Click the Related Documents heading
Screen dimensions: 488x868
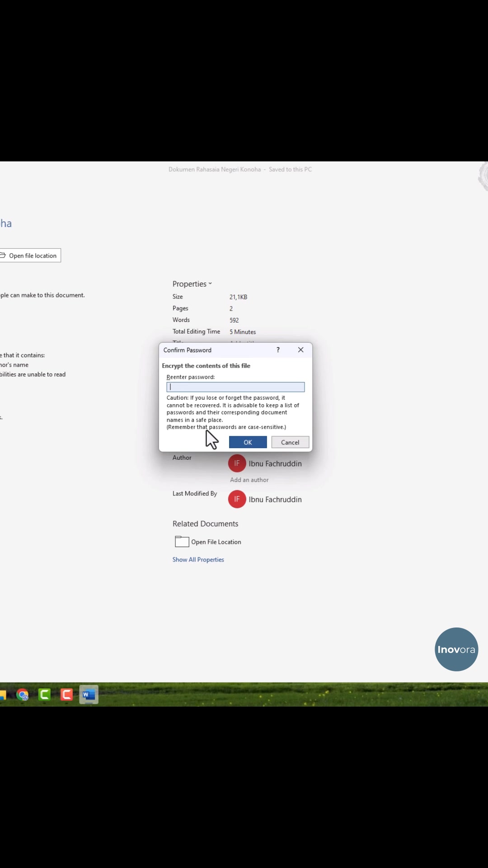click(x=205, y=524)
